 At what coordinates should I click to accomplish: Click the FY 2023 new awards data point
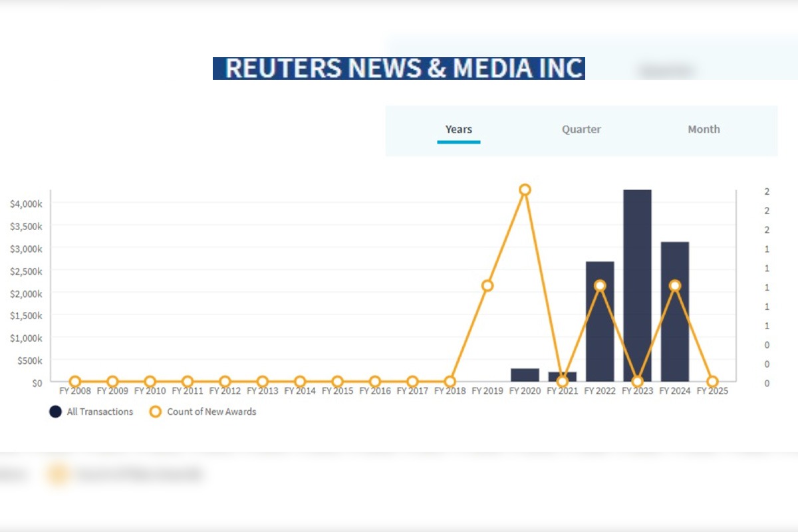(637, 382)
